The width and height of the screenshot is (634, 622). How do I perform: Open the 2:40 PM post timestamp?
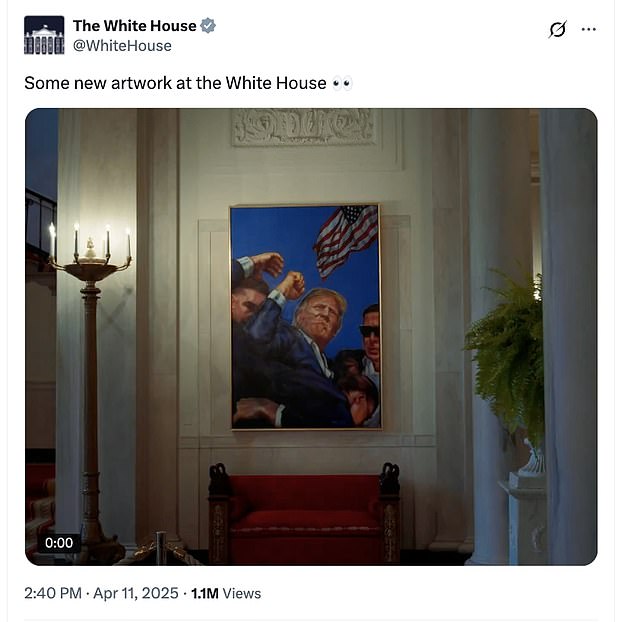(x=53, y=594)
